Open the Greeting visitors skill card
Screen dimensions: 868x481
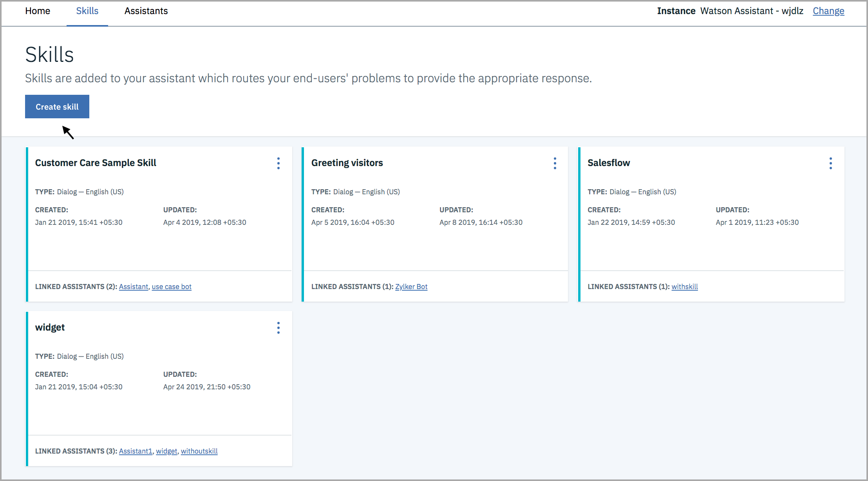tap(347, 163)
